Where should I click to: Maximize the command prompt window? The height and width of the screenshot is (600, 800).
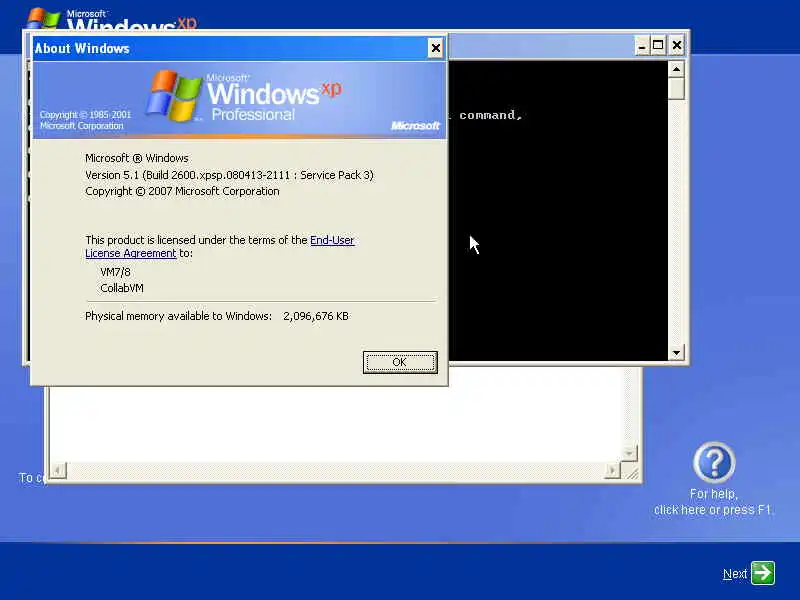[658, 46]
